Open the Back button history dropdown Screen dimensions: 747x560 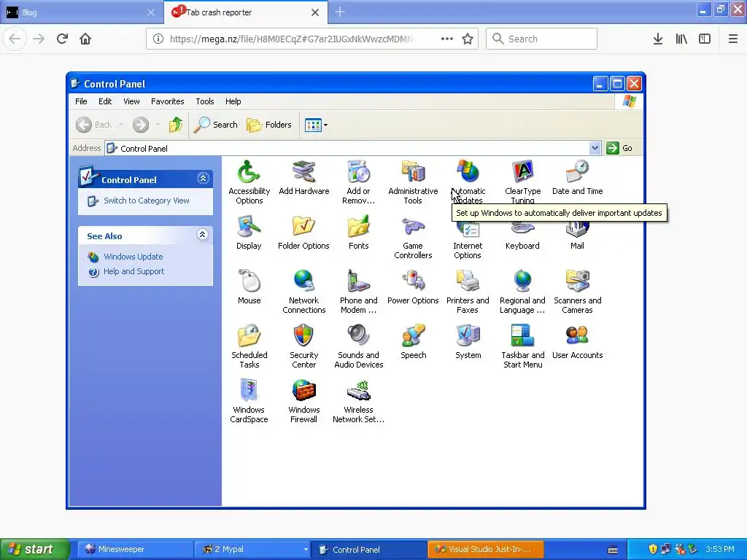pos(121,125)
